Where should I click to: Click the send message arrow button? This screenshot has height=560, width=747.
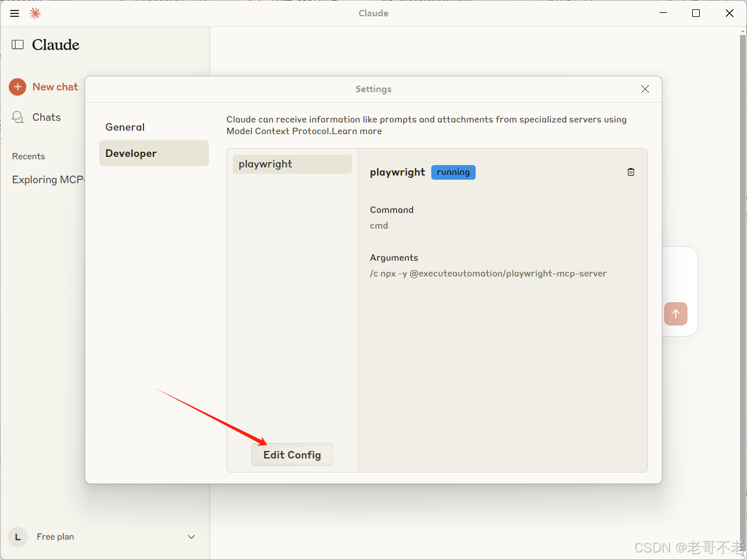[676, 314]
